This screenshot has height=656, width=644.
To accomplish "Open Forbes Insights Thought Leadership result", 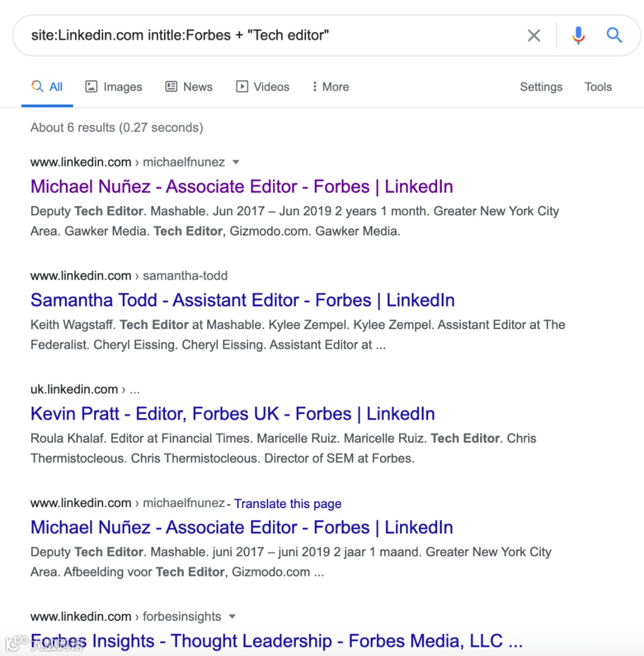I will [276, 641].
